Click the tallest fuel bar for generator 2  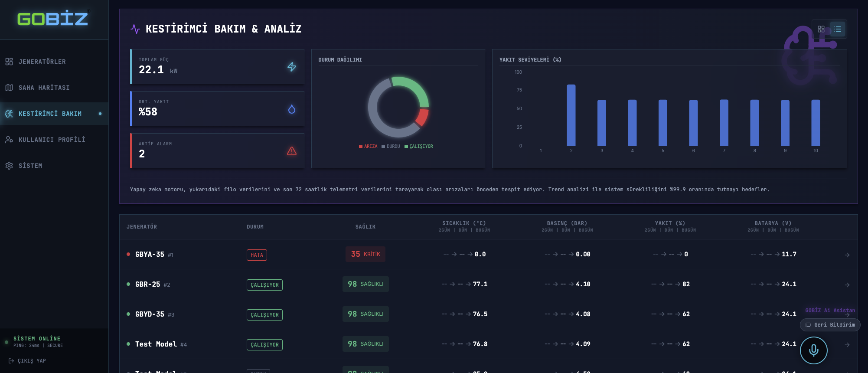point(571,115)
